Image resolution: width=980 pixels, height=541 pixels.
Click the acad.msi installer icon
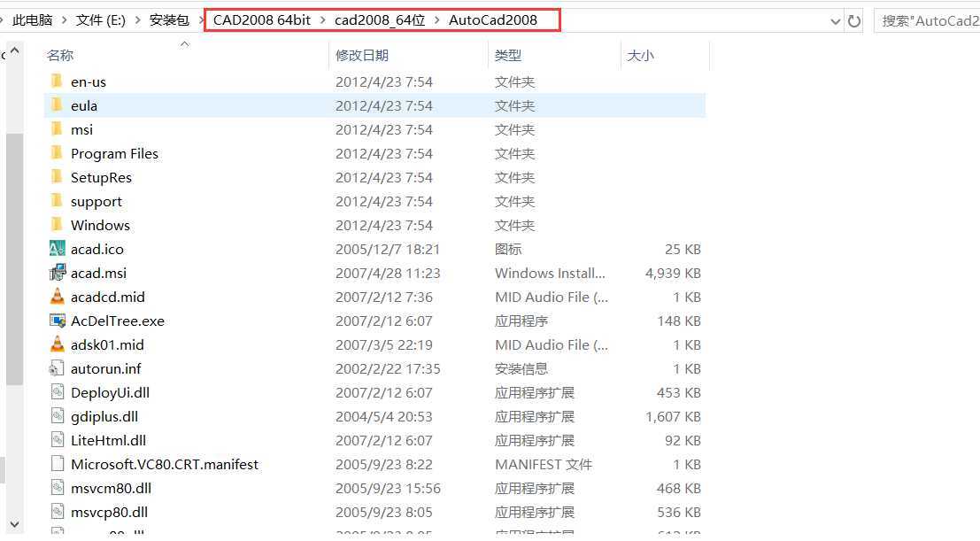pyautogui.click(x=57, y=273)
